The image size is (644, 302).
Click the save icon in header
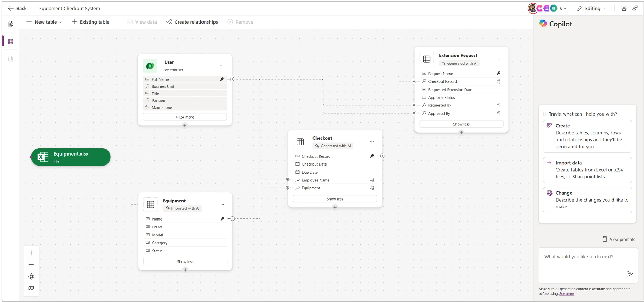click(x=624, y=8)
